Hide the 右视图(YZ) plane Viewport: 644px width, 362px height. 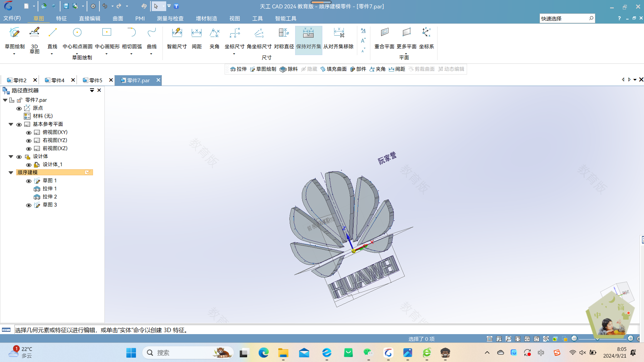(29, 141)
